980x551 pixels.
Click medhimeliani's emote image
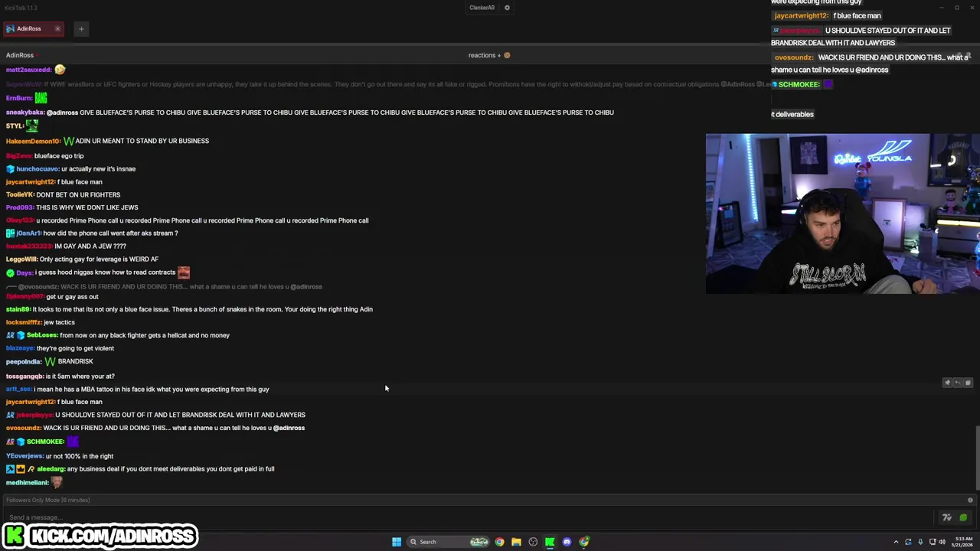tap(57, 483)
